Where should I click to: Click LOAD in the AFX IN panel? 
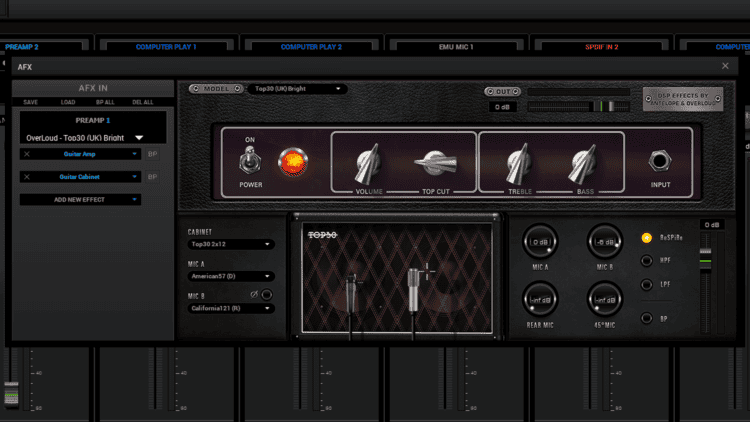(x=68, y=102)
